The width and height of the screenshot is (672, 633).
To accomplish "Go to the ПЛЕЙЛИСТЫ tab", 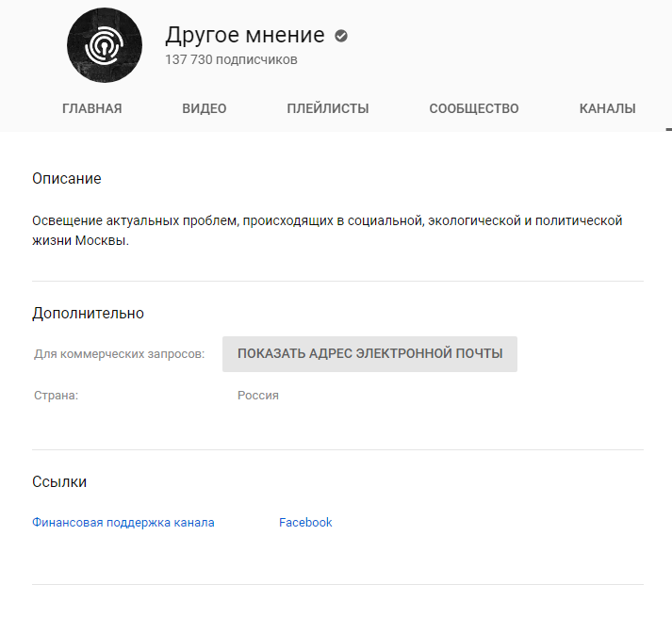I will point(328,108).
